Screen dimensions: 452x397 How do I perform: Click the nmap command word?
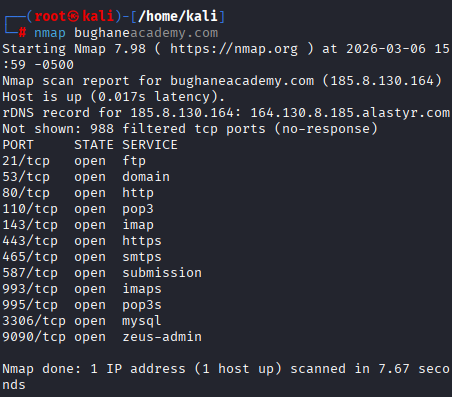point(50,33)
